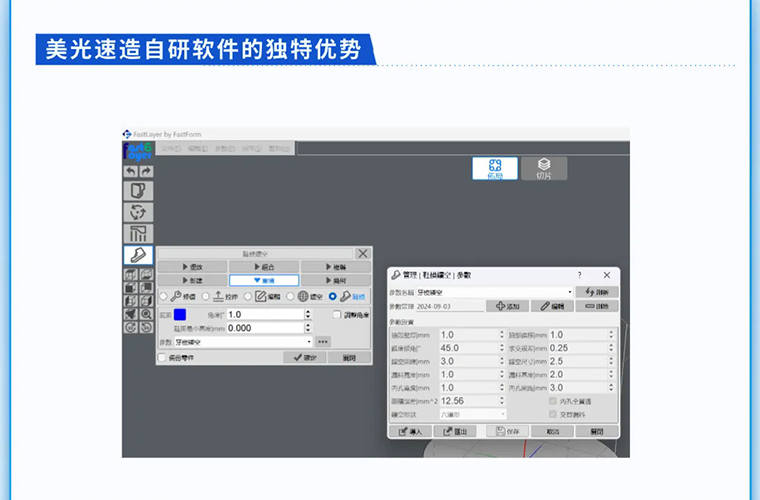760x500 pixels.
Task: Click the blue solid color swatch
Action: [x=180, y=314]
